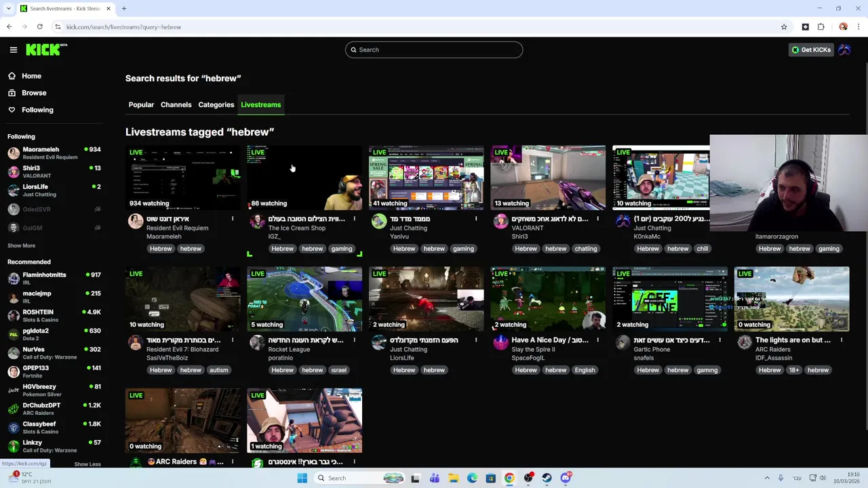Open File Explorer from the taskbar
The image size is (868, 488).
(x=453, y=478)
